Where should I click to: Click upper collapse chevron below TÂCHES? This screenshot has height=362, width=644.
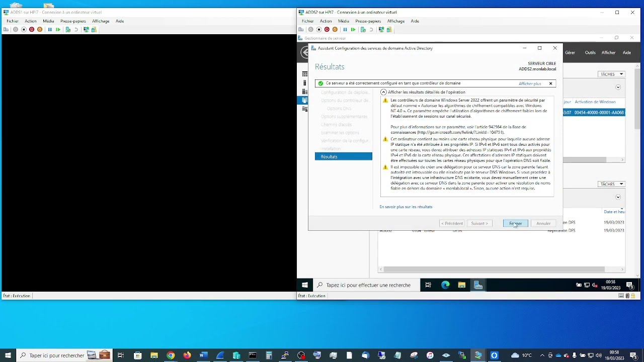[618, 87]
